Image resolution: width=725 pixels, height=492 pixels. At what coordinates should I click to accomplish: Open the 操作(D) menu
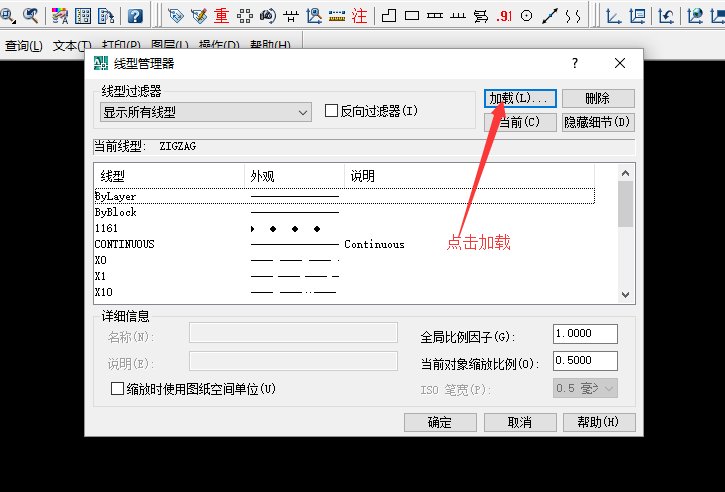pos(219,45)
